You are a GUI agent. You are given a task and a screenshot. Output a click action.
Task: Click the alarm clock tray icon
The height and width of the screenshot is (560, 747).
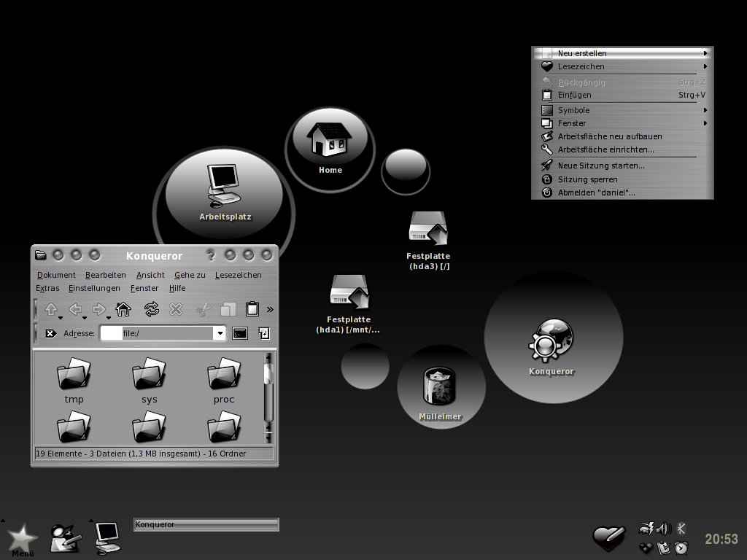[681, 548]
